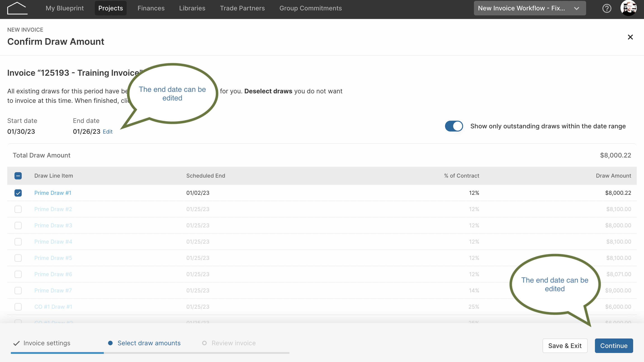Click the Invoice settings checkmark step
This screenshot has height=362, width=644.
point(17,343)
